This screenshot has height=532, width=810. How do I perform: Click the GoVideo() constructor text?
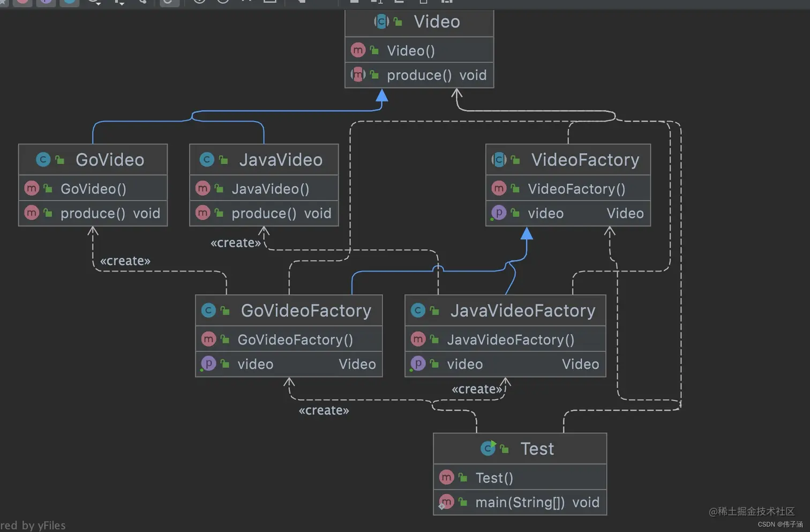click(x=93, y=189)
